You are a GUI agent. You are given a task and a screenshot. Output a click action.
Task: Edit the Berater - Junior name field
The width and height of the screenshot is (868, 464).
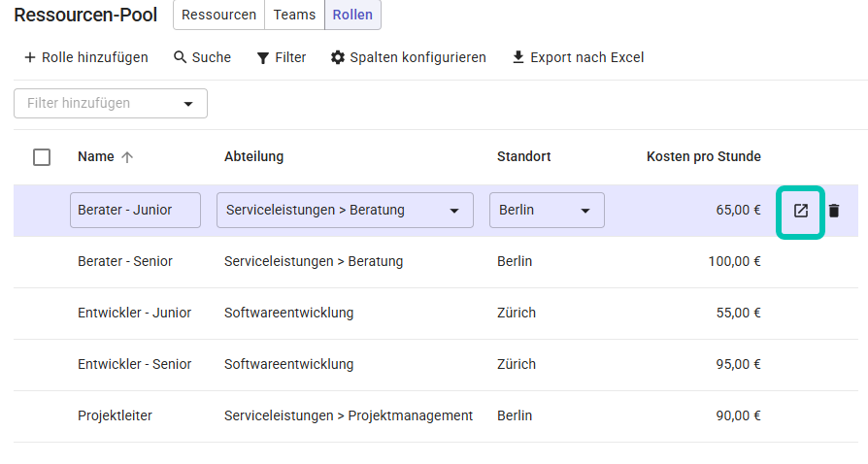[135, 211]
